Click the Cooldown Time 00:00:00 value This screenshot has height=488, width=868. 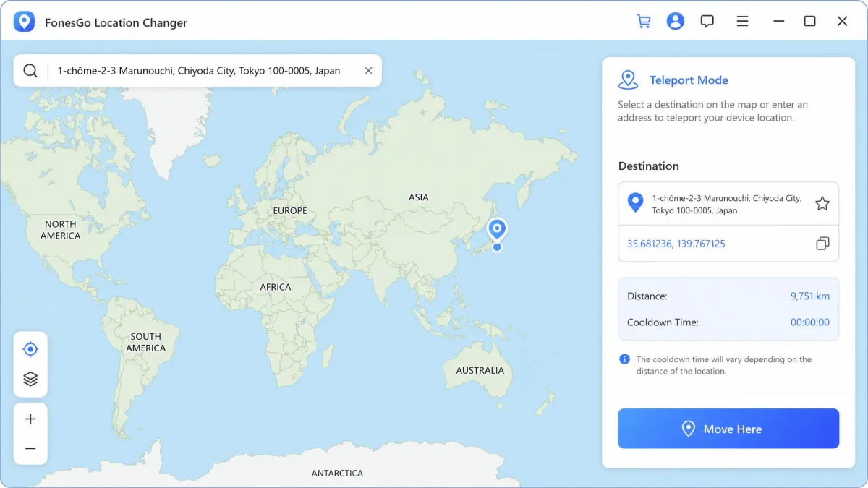click(810, 322)
